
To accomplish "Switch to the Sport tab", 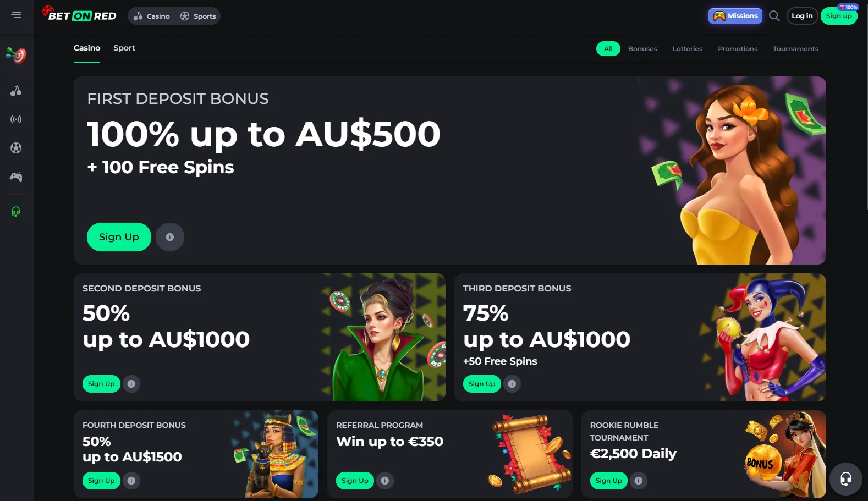I will pos(124,48).
